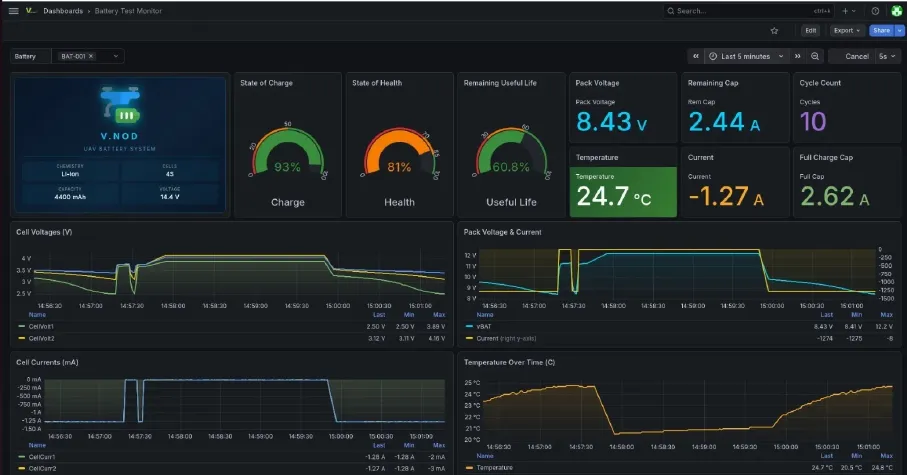
Task: Open the Export dropdown menu
Action: tap(847, 31)
